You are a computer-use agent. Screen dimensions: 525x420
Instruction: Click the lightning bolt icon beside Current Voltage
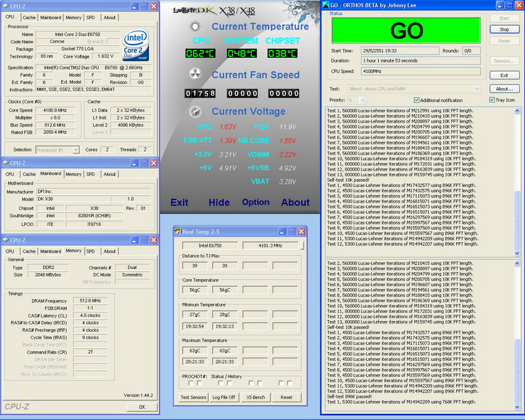point(195,112)
